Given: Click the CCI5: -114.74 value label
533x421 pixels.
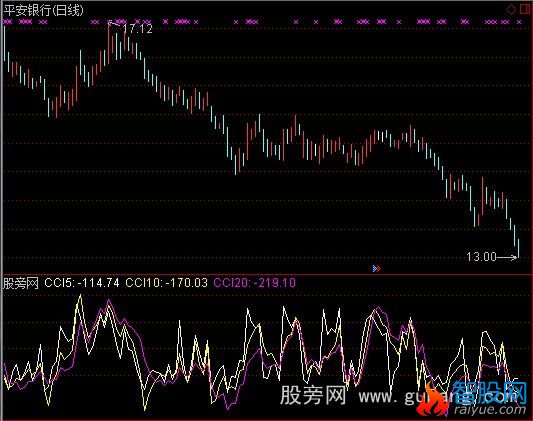Looking at the screenshot, I should point(82,283).
